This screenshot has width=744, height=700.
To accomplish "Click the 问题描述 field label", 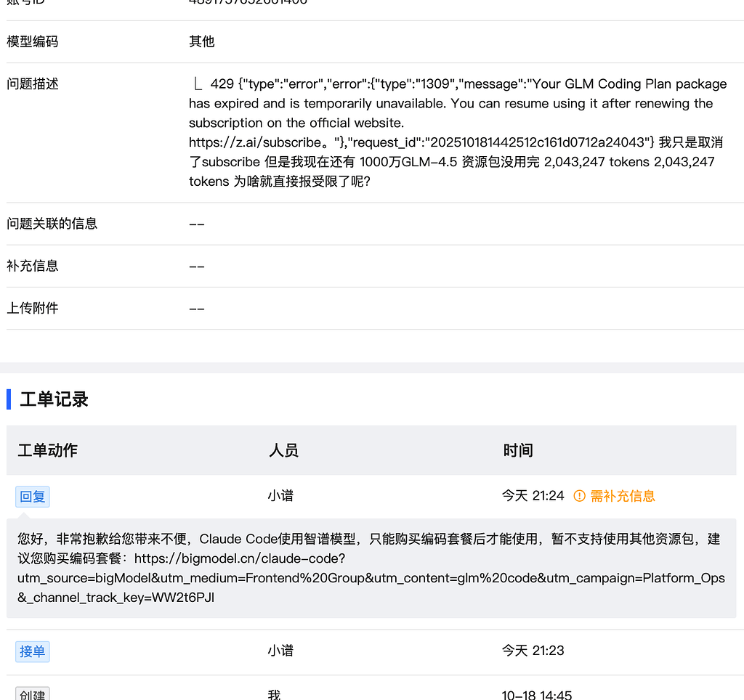I will click(32, 84).
